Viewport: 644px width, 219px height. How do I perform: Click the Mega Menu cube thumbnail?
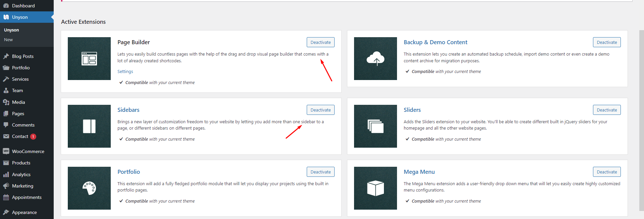376,188
